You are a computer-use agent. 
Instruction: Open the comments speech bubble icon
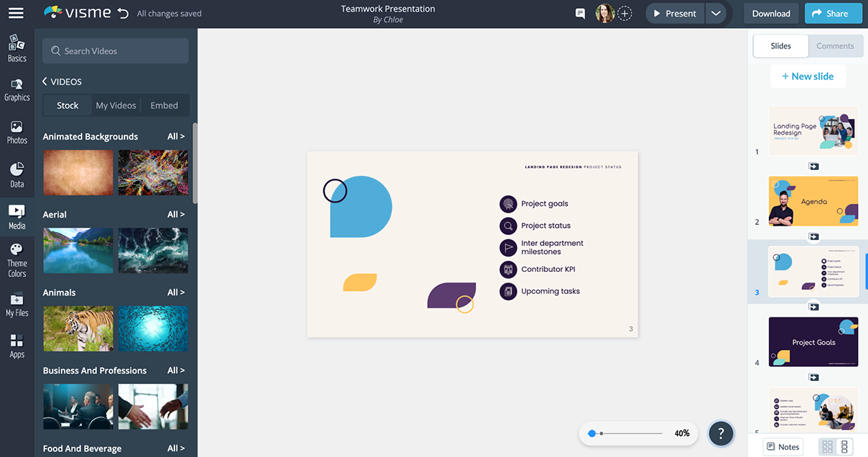[x=579, y=14]
